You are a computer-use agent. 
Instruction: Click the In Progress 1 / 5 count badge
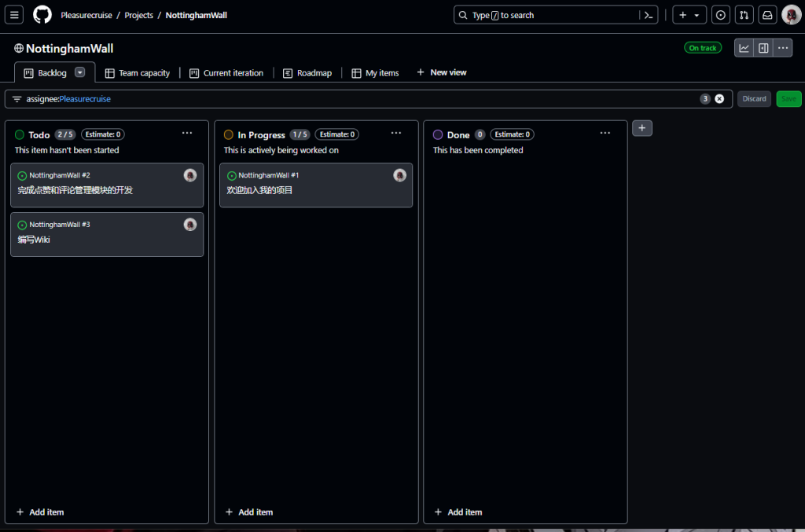coord(300,134)
